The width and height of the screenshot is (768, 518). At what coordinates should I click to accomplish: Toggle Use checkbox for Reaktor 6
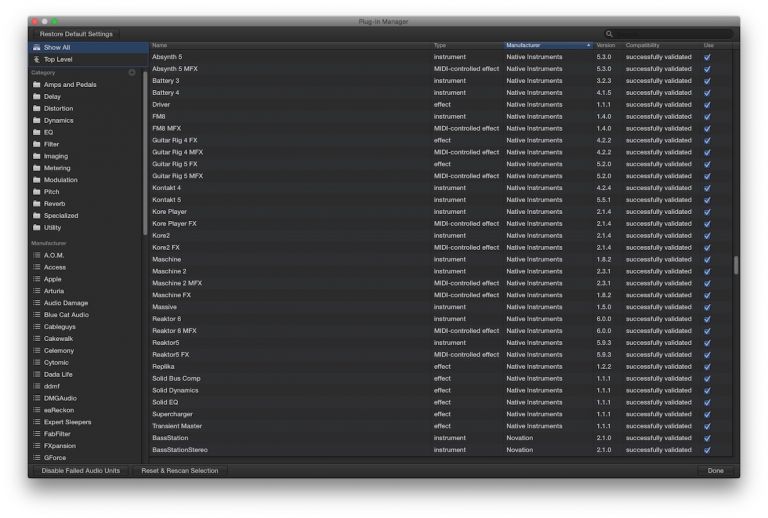click(707, 319)
